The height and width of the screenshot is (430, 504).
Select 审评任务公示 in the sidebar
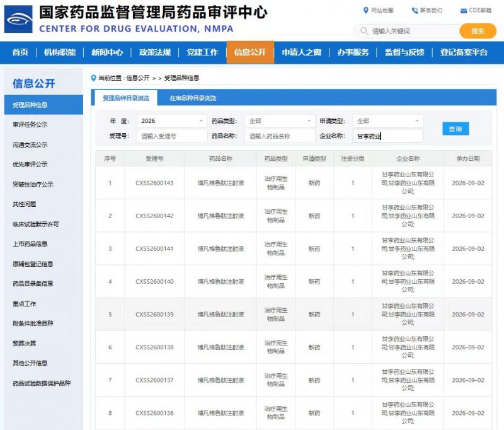tap(30, 124)
